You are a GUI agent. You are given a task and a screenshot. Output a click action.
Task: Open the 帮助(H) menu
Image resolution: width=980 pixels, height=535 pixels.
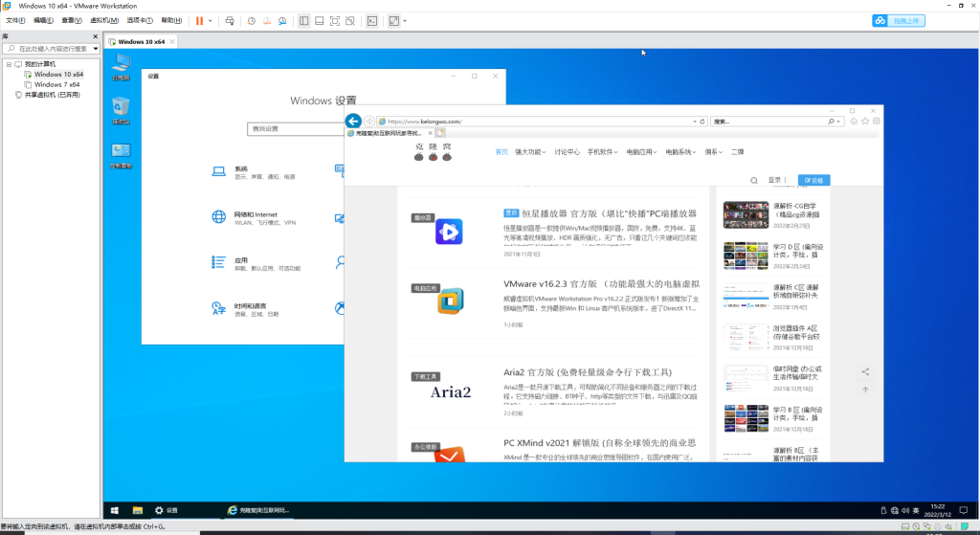click(x=171, y=21)
